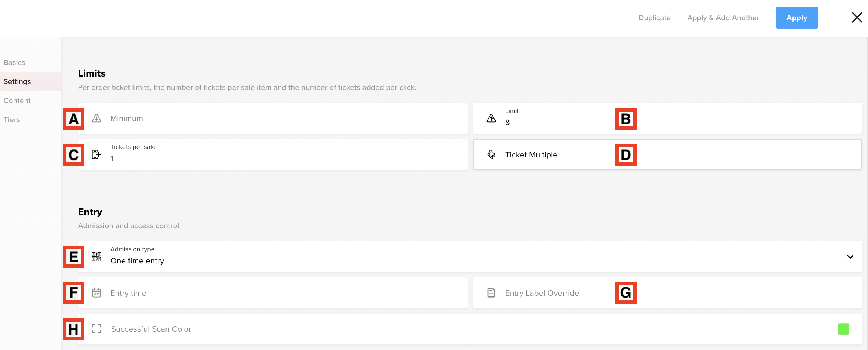Click the Entry section heading
868x350 pixels.
click(x=90, y=212)
